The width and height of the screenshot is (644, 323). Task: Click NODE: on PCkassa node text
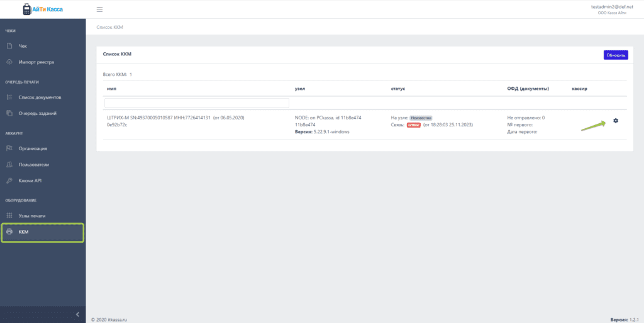coord(328,118)
